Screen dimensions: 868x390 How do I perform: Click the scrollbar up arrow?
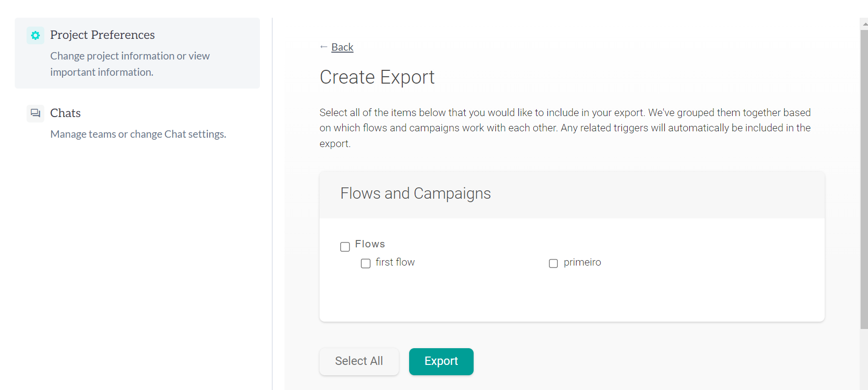[865, 24]
